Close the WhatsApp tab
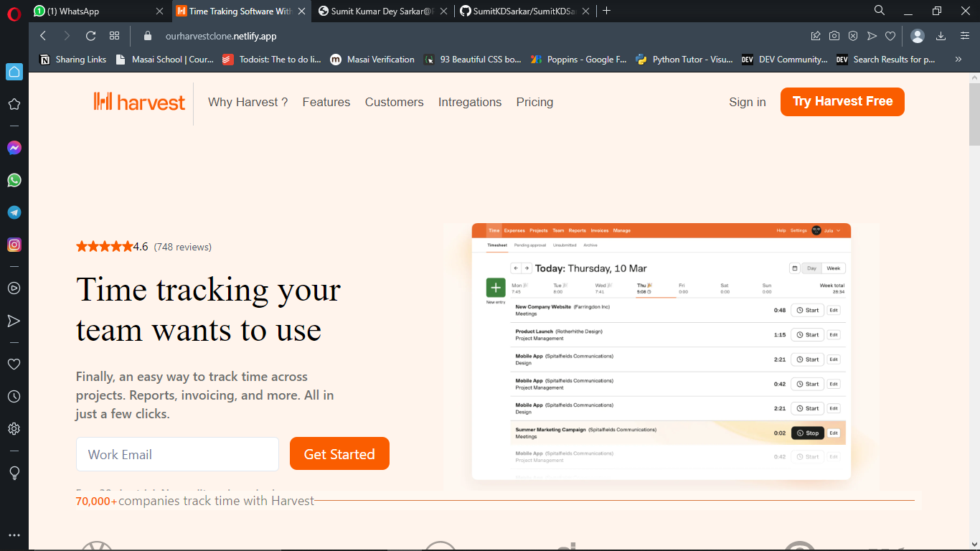This screenshot has height=551, width=980. 159,11
